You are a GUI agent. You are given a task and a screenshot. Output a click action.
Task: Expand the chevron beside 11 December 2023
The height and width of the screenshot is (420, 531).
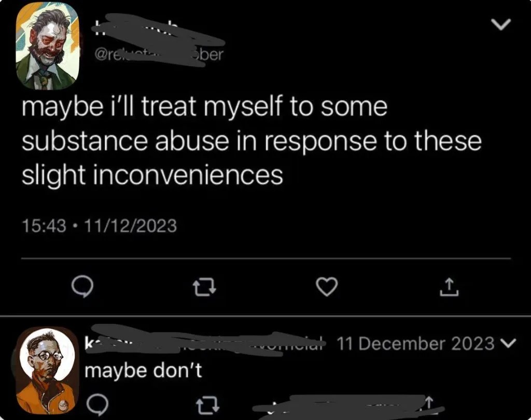[x=508, y=343]
